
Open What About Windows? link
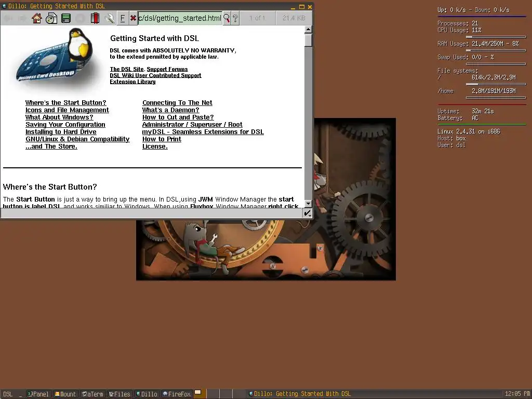[59, 117]
